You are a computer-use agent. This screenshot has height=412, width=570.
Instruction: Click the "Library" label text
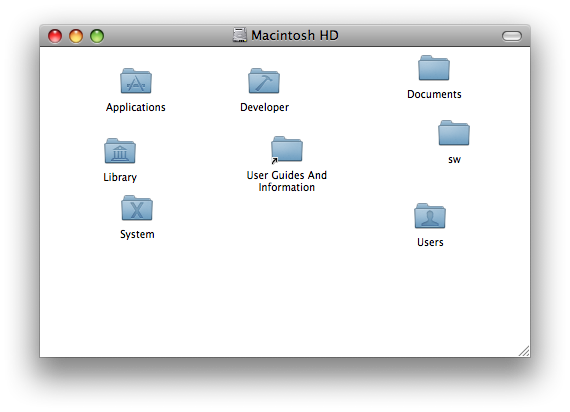point(120,177)
